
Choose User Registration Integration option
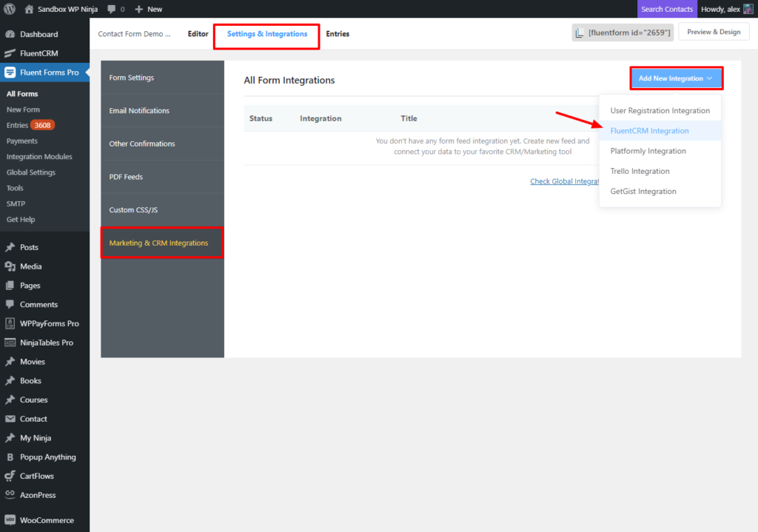(660, 111)
